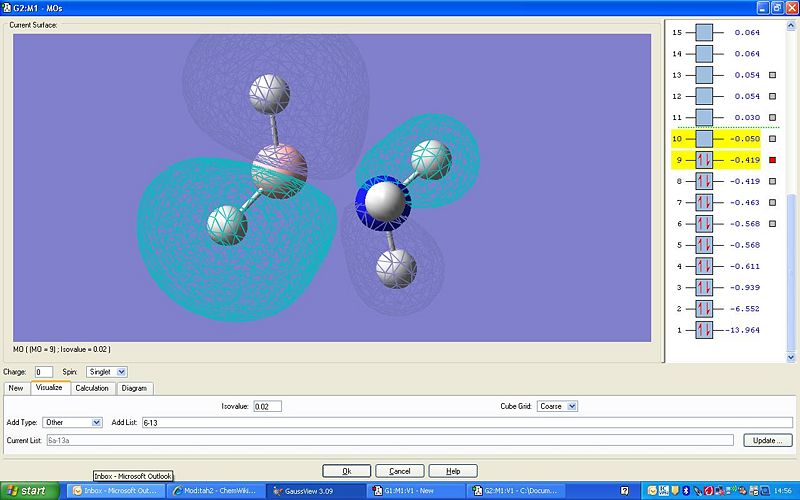The width and height of the screenshot is (800, 500).
Task: Open Inbox Microsoft Outlook taskbar item
Action: coord(116,491)
